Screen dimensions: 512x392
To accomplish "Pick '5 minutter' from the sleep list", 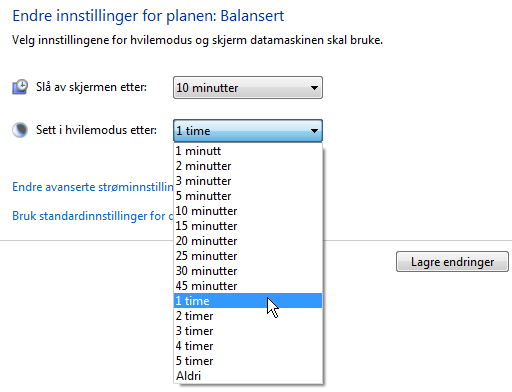I will coord(248,196).
